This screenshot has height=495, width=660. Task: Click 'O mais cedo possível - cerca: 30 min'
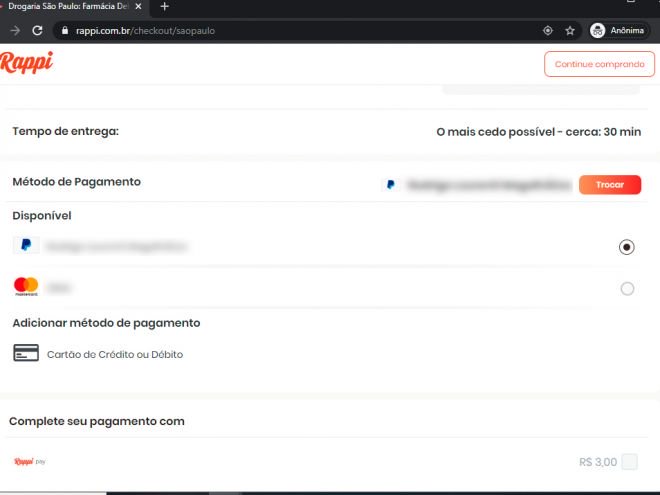539,132
